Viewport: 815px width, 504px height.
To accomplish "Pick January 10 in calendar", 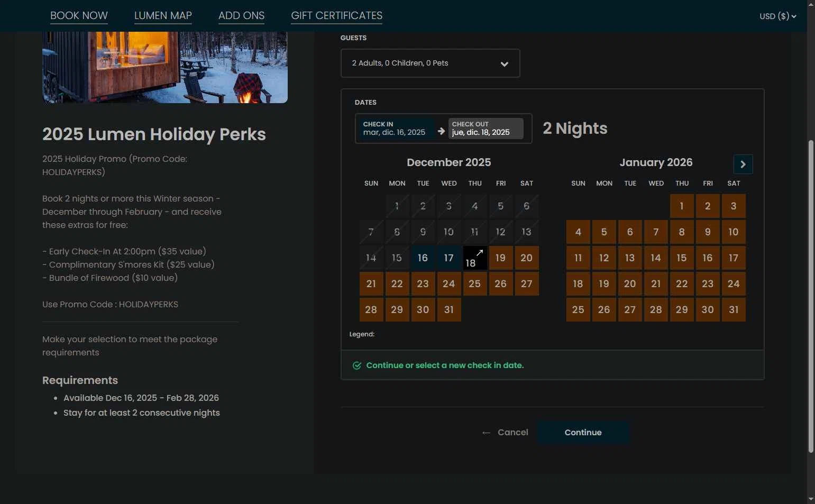I will tap(734, 232).
